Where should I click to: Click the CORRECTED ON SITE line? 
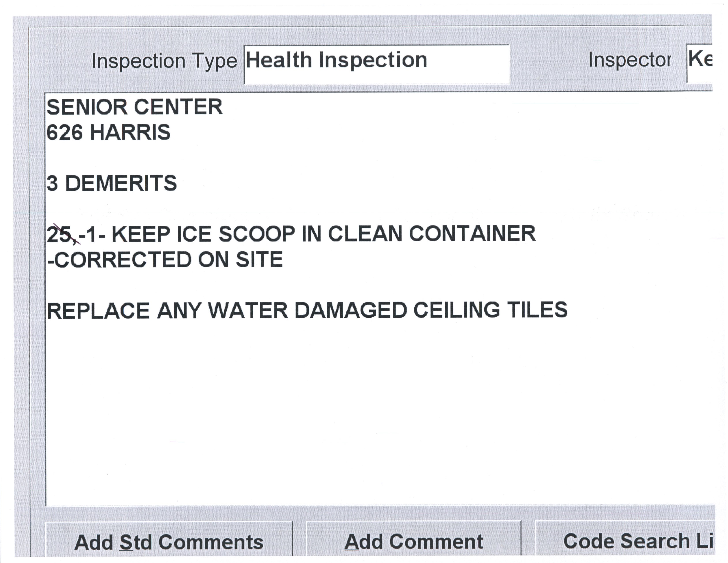[x=165, y=259]
